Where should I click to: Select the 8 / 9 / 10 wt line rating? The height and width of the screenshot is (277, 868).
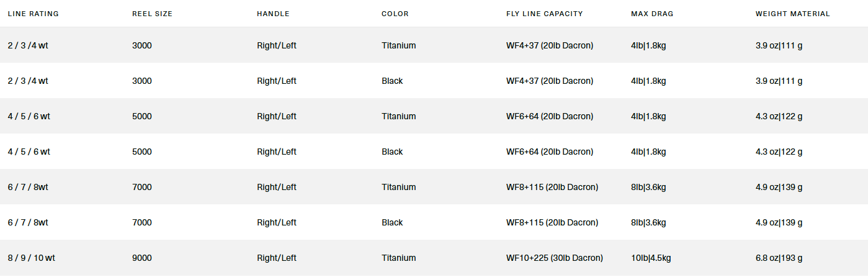(33, 258)
